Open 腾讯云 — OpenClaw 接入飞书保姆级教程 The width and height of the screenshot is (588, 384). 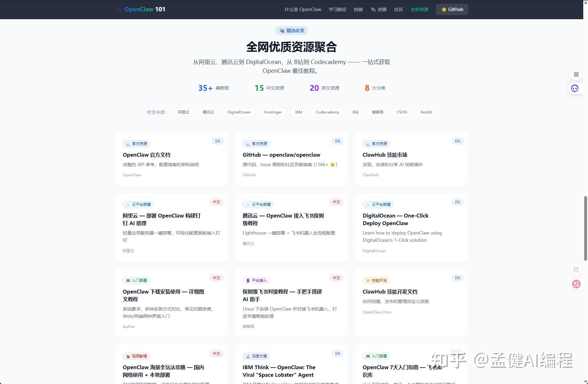292,227
